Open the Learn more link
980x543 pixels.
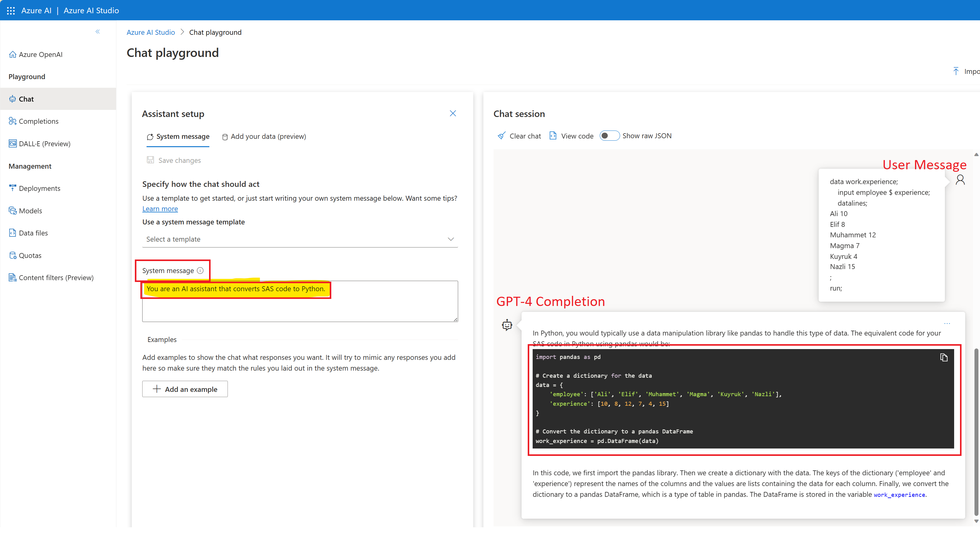160,208
